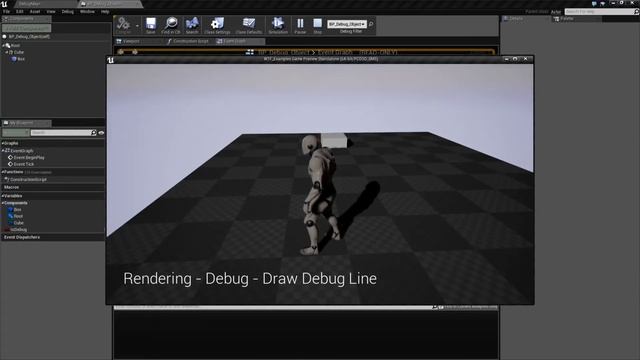Screen dimensions: 640x360
Task: Click the Simulation toolbar icon
Action: 278,25
